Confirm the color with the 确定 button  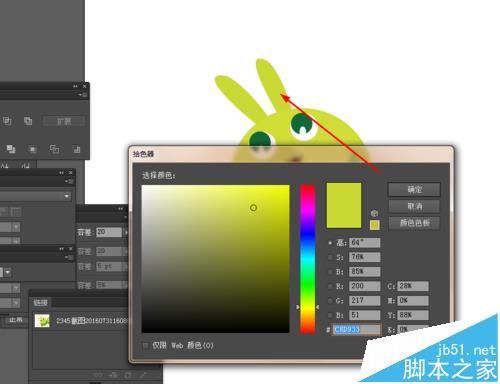click(414, 190)
